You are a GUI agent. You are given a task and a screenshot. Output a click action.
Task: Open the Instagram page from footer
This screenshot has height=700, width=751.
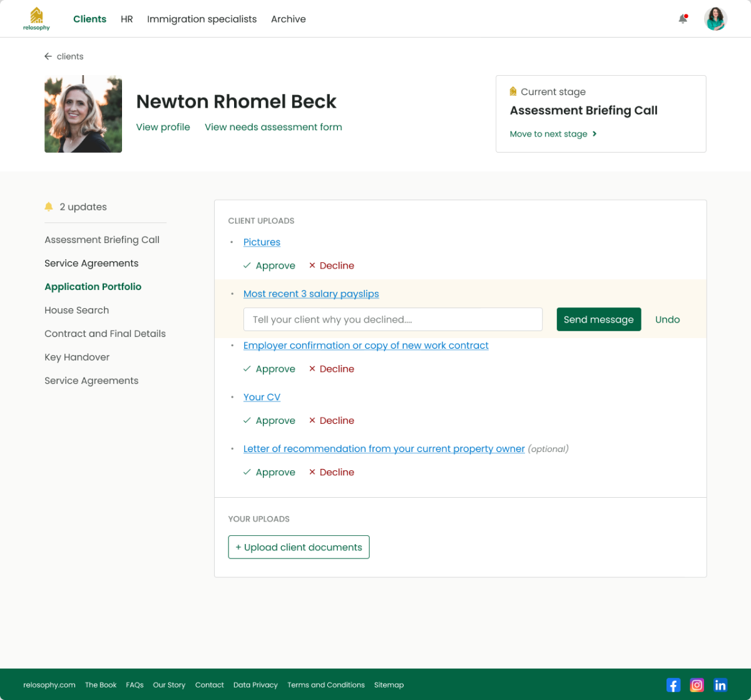(x=697, y=685)
